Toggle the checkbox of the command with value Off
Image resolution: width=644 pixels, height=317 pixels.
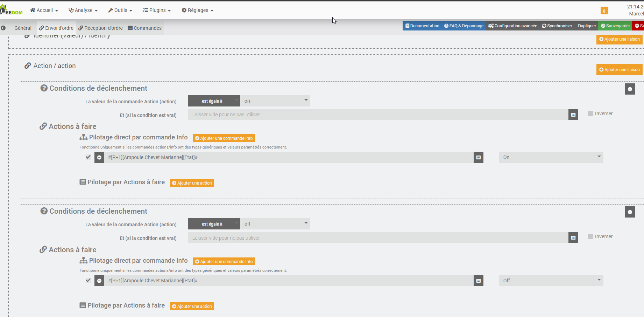[x=88, y=280]
